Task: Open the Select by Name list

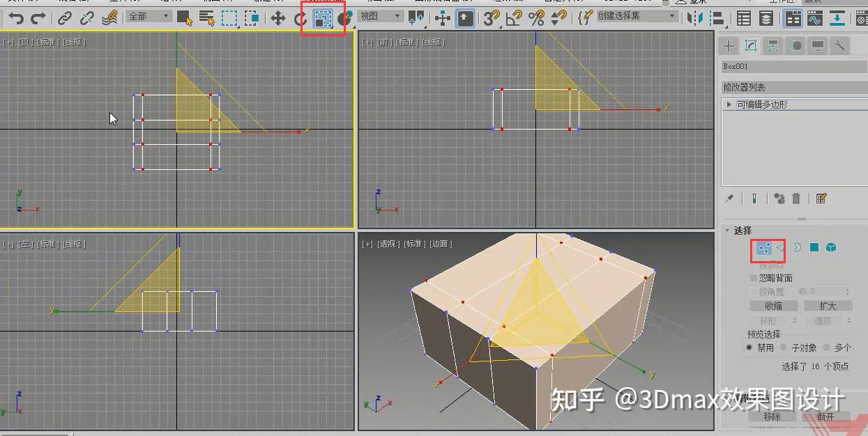Action: (x=207, y=17)
